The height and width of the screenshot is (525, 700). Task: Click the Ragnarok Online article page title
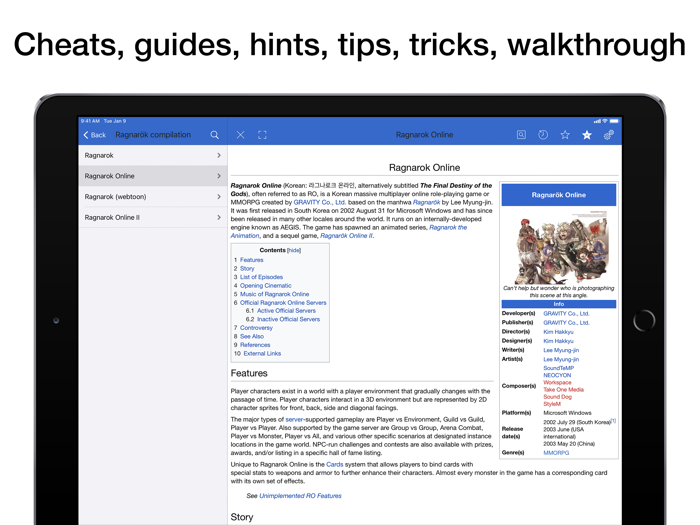[x=425, y=167]
